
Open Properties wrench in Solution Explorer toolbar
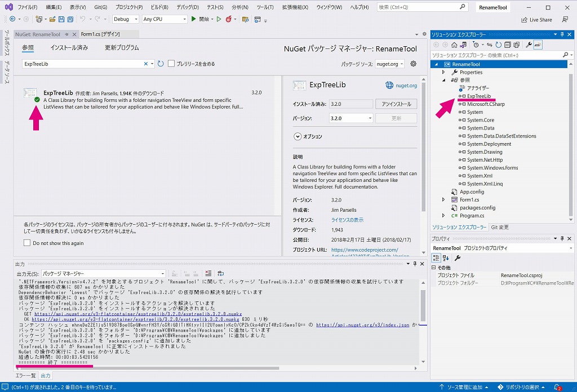coord(529,45)
